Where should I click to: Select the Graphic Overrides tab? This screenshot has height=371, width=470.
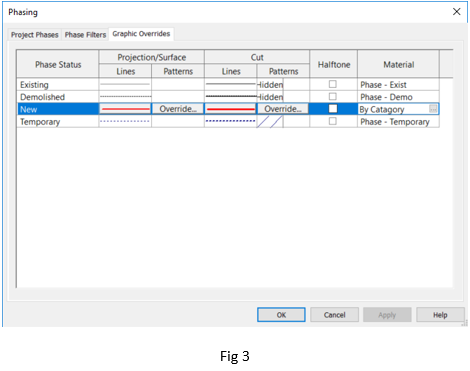[141, 34]
